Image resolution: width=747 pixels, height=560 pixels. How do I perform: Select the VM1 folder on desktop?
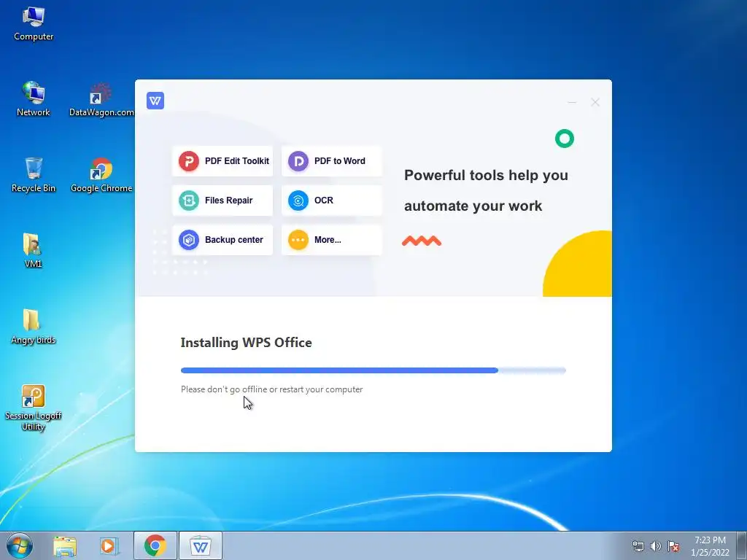pyautogui.click(x=33, y=251)
